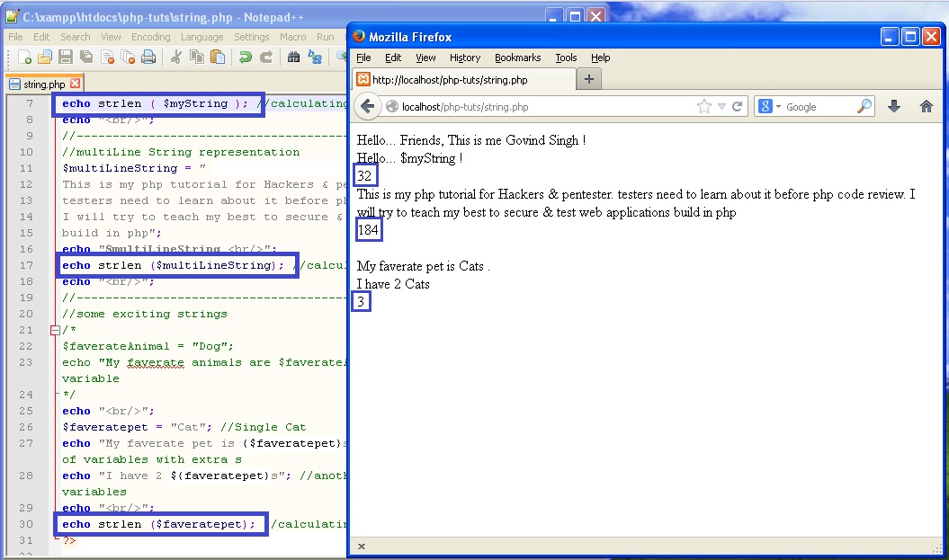The image size is (949, 560).
Task: Reload the current page in Firefox
Action: pyautogui.click(x=739, y=105)
